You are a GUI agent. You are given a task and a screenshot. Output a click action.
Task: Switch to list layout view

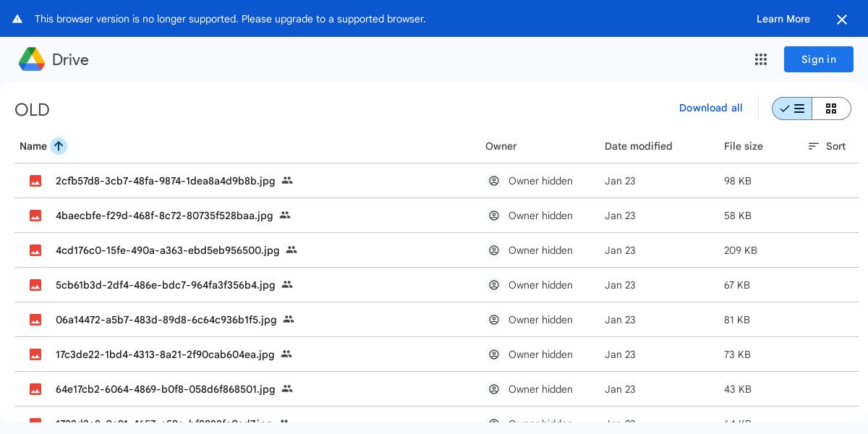[x=792, y=109]
